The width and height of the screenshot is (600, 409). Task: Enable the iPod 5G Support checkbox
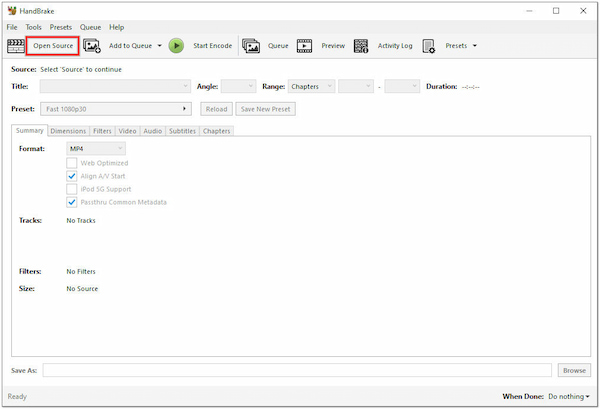click(x=72, y=189)
